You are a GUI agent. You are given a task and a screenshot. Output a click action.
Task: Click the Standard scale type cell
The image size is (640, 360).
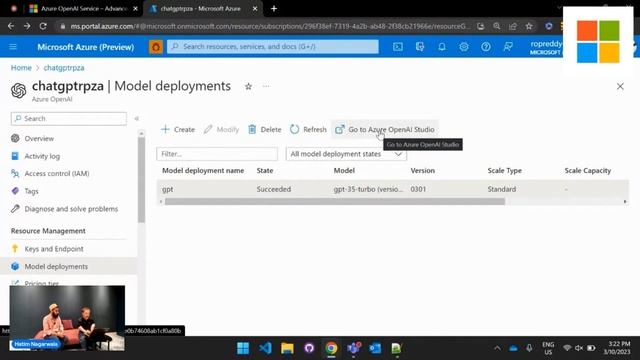click(502, 189)
